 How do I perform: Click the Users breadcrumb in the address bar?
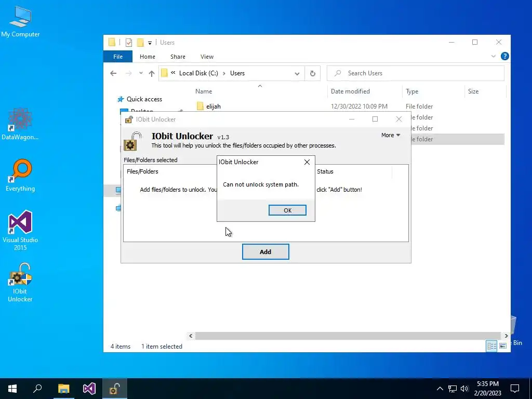point(237,73)
